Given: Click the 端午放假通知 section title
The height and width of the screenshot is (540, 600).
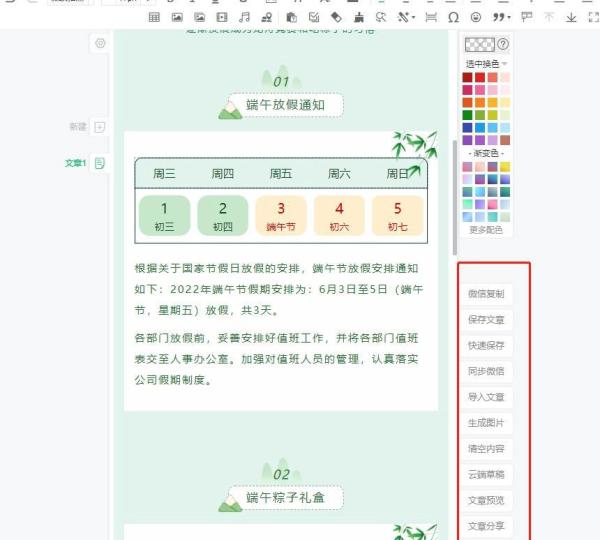Looking at the screenshot, I should tap(285, 104).
